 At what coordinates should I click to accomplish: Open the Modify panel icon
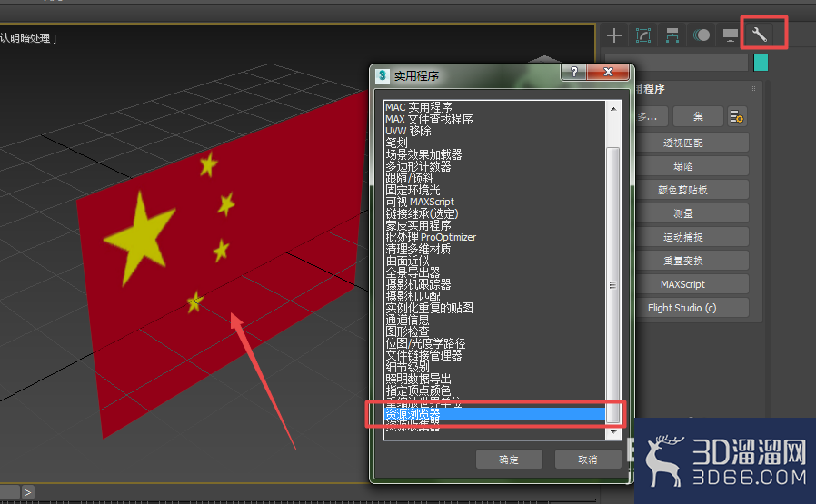point(643,35)
